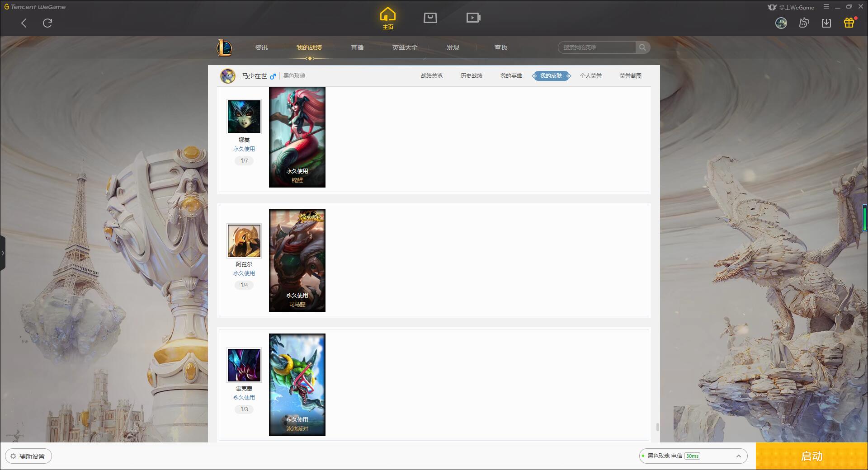
Task: Open 辅助设置 settings button
Action: [x=28, y=456]
